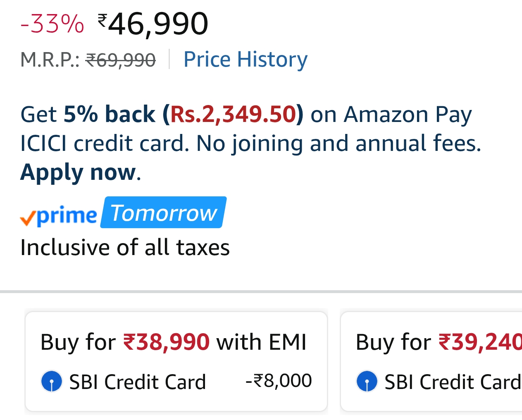Open the Price History link
The image size is (522, 420).
click(x=246, y=59)
